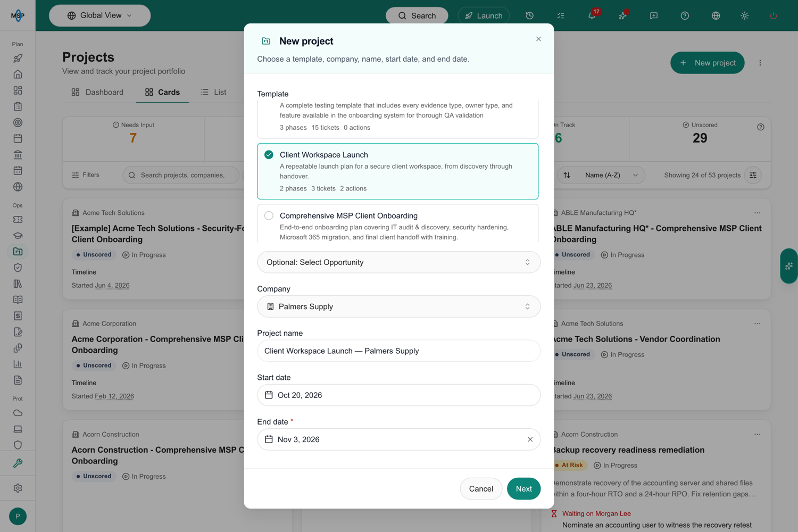Close the New project dialog
Image resolution: width=798 pixels, height=532 pixels.
pyautogui.click(x=538, y=39)
